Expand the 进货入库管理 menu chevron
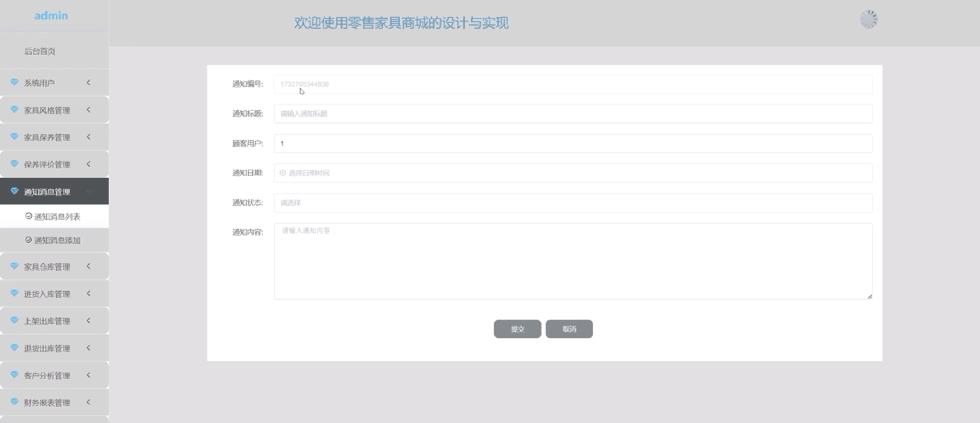The width and height of the screenshot is (980, 423). click(x=89, y=293)
